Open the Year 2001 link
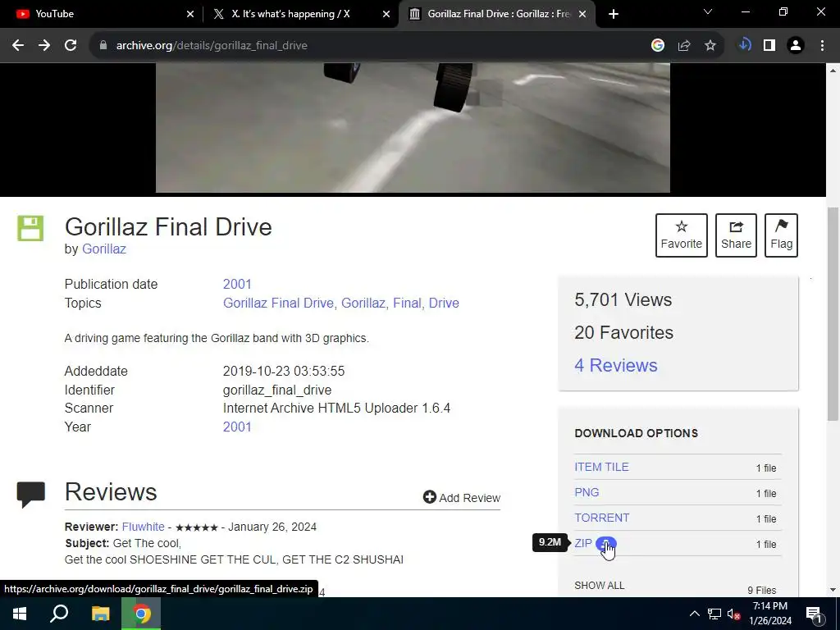Screen dimensions: 840x630 pos(237,427)
